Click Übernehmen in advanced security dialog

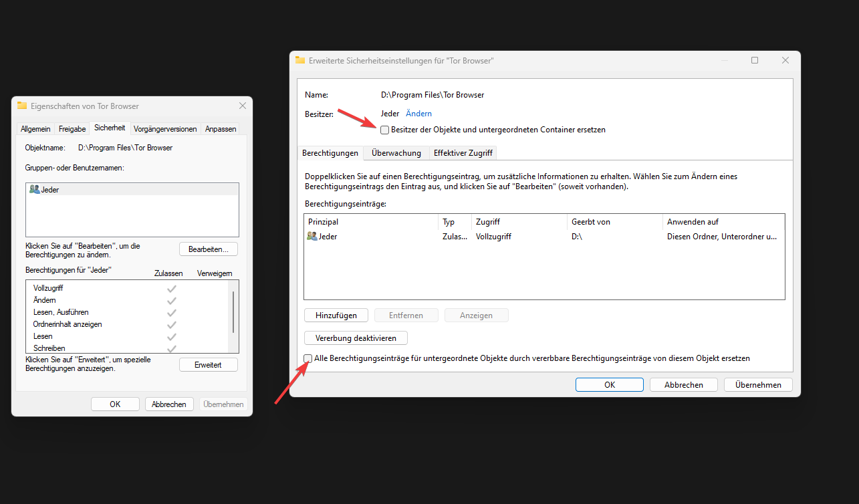point(758,385)
